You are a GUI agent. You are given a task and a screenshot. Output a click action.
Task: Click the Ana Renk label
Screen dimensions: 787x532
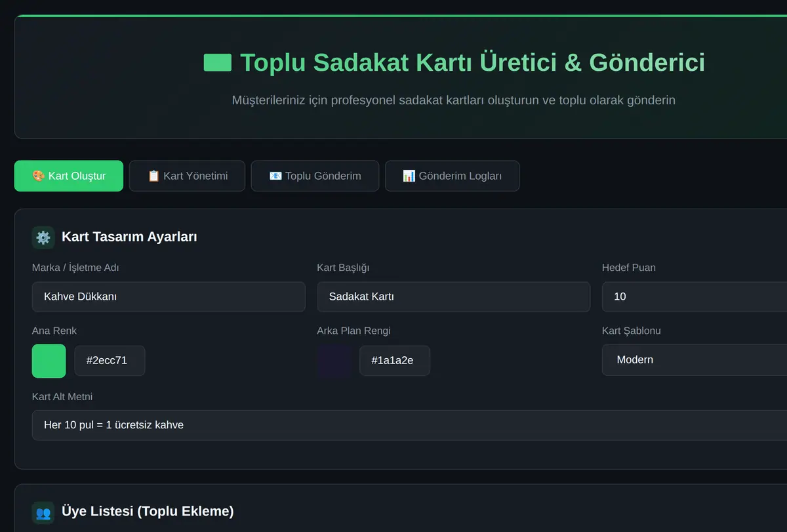click(x=54, y=331)
